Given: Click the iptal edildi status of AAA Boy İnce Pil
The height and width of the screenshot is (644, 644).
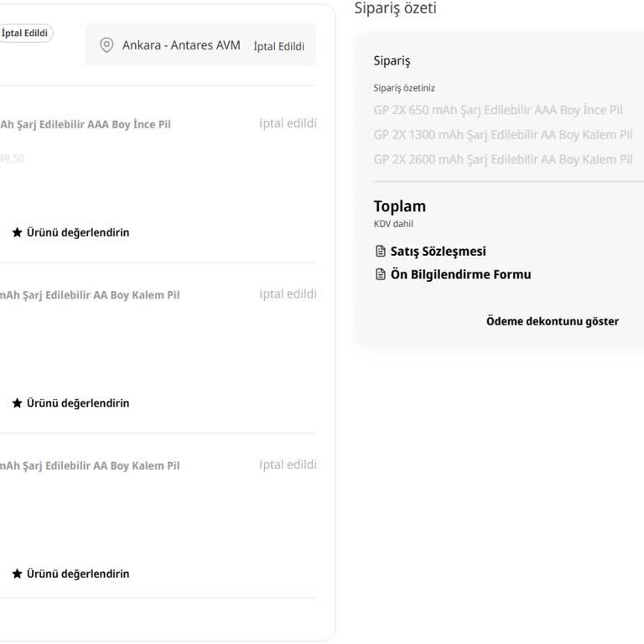Looking at the screenshot, I should (288, 123).
